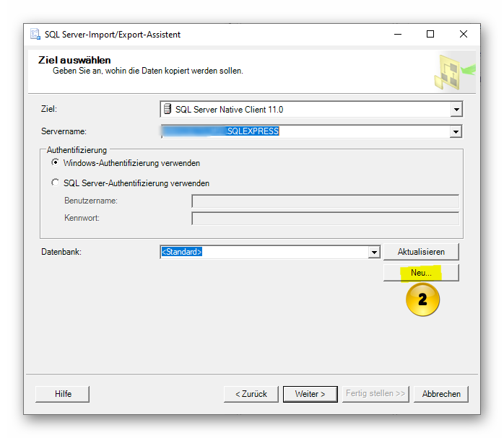The image size is (504, 438).
Task: Click the yellow step 2 marker
Action: tap(422, 299)
